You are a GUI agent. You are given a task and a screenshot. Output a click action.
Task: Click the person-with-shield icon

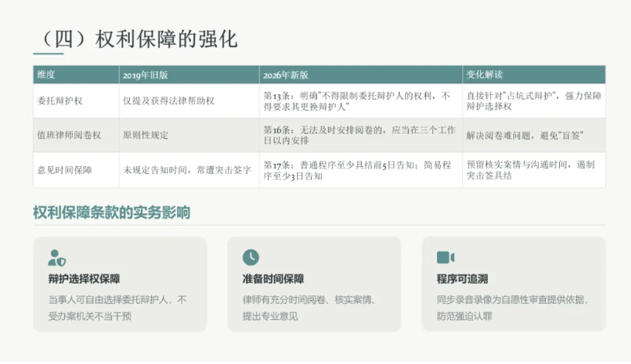pos(56,258)
